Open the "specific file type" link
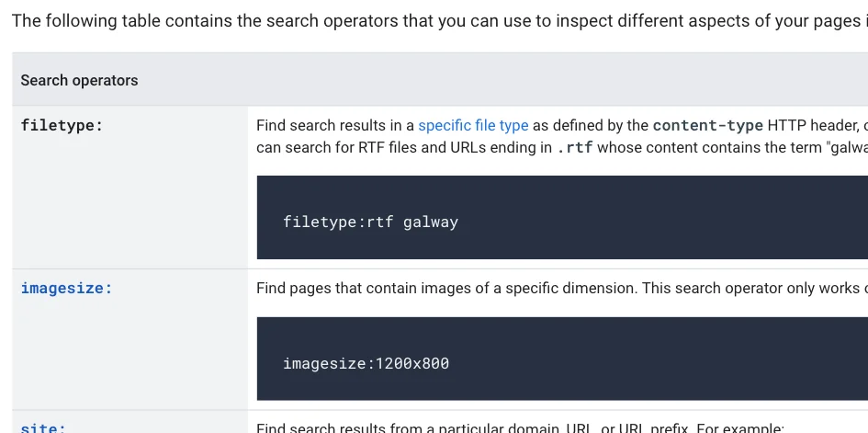This screenshot has width=868, height=433. click(x=473, y=126)
